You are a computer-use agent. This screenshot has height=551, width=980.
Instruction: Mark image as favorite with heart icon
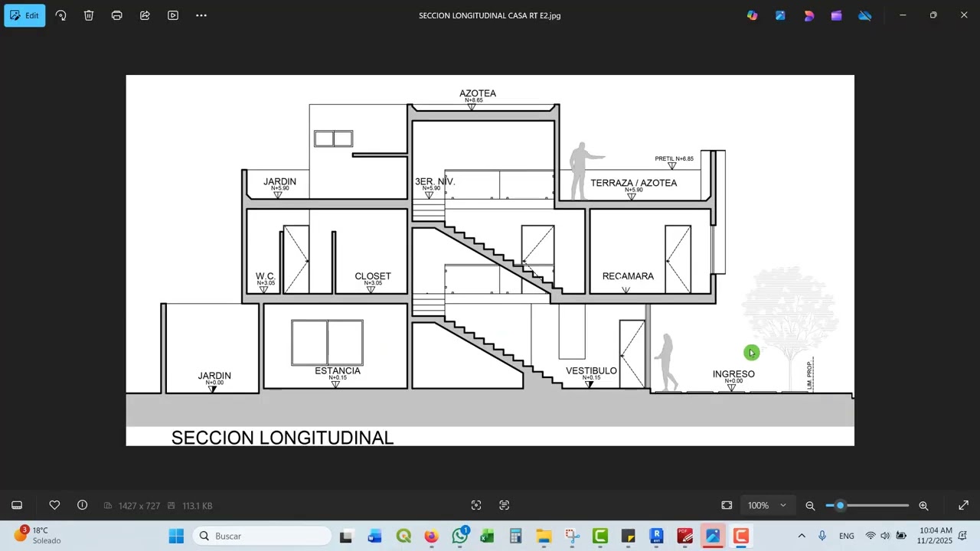click(x=54, y=505)
